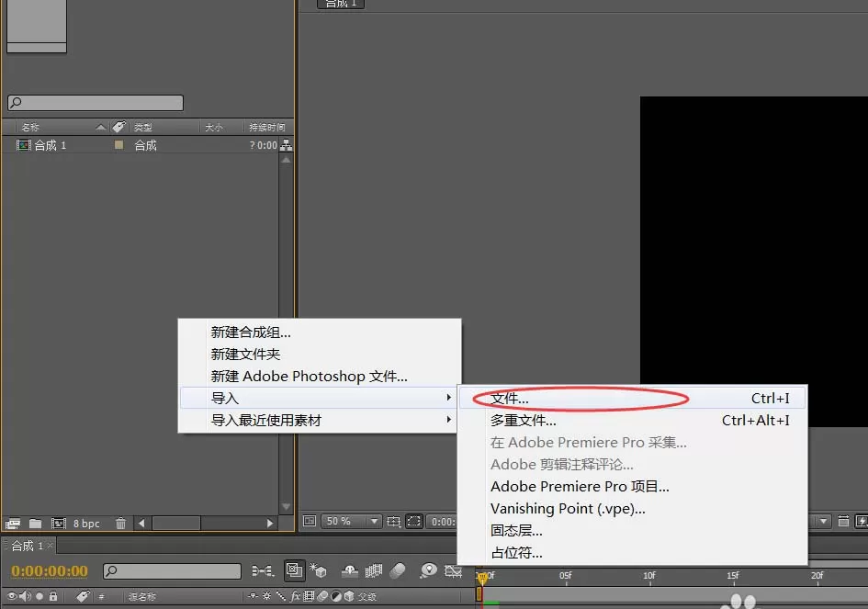Click the viewer current time 0:00 display
This screenshot has width=868, height=609.
(x=443, y=521)
